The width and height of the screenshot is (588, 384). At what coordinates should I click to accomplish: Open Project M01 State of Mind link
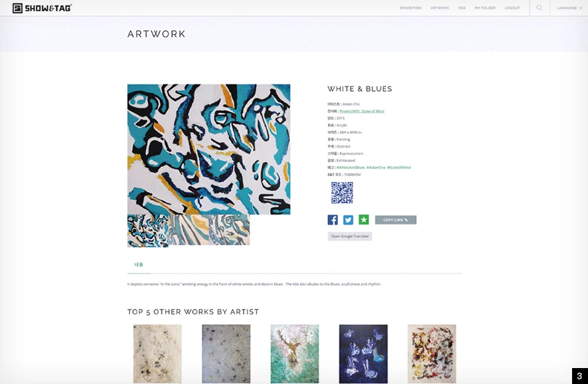[x=362, y=111]
